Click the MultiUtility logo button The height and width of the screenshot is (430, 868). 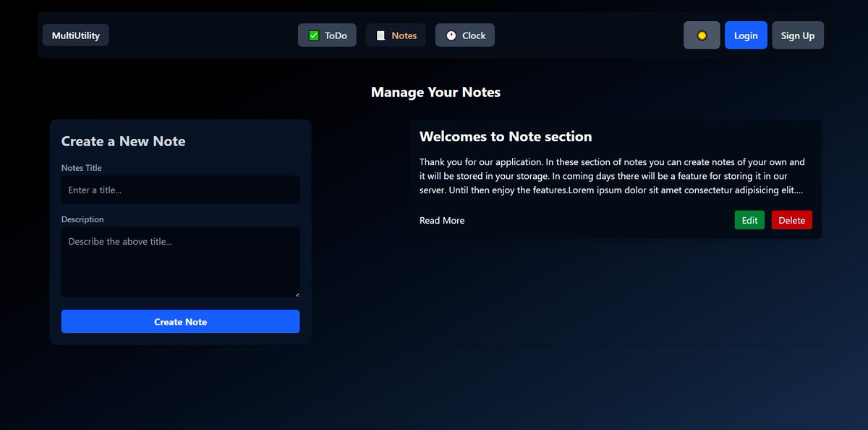click(76, 35)
